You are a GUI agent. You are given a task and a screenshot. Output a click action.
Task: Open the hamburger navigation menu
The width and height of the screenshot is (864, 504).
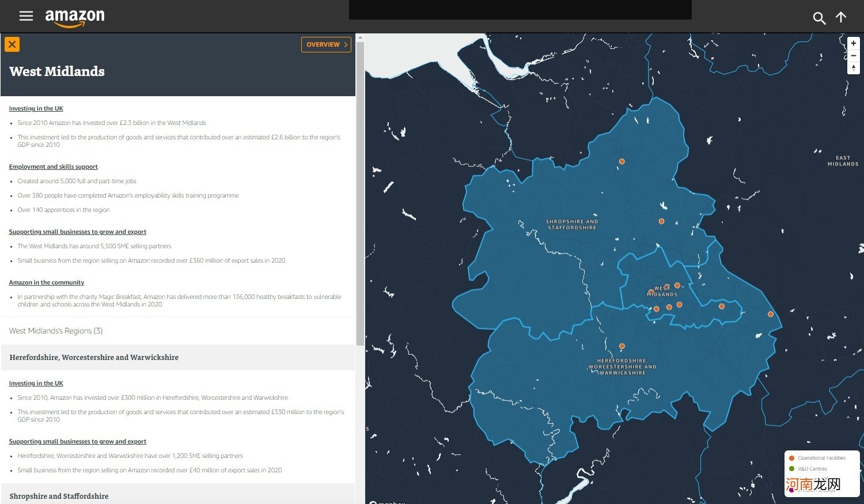pyautogui.click(x=26, y=16)
